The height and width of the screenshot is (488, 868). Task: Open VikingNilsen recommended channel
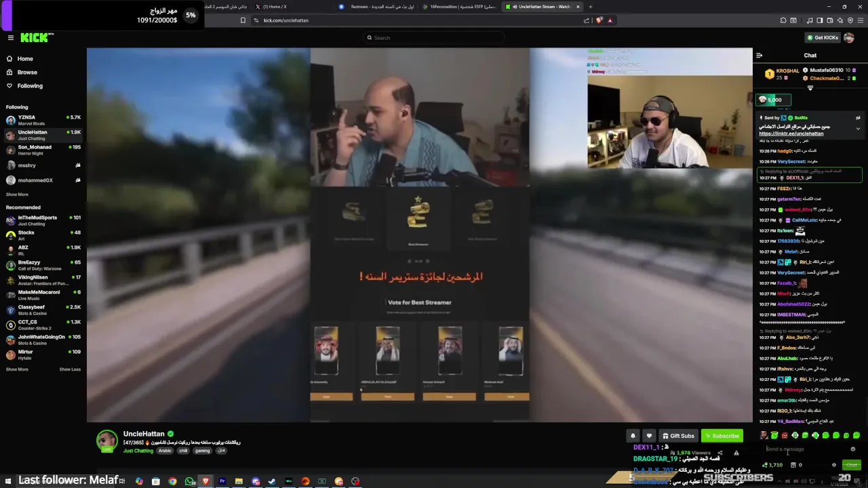(x=43, y=280)
